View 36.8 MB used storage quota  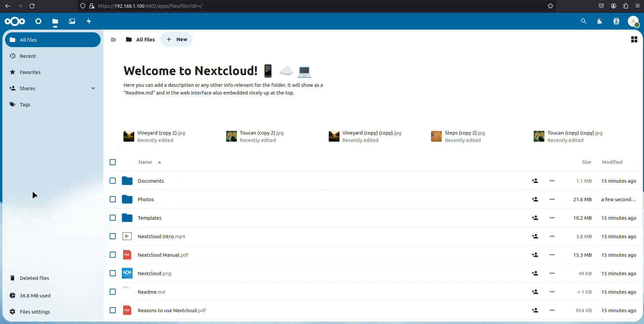pyautogui.click(x=53, y=295)
